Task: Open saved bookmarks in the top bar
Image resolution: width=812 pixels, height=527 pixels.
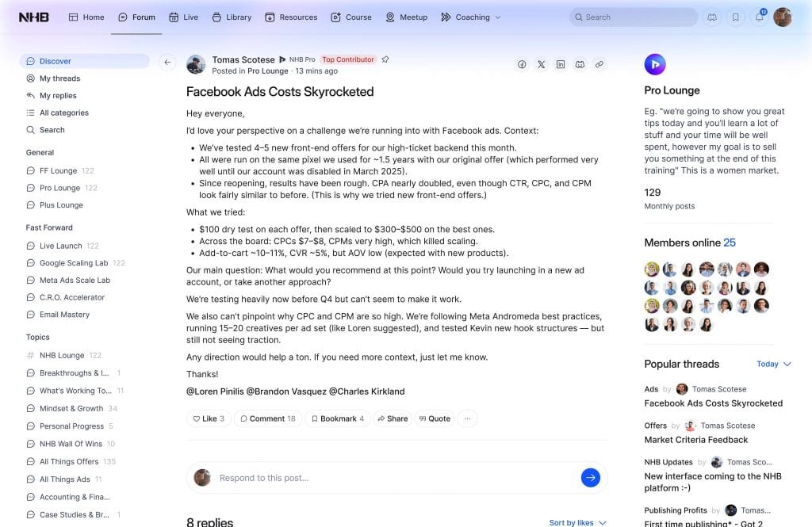Action: coord(736,17)
